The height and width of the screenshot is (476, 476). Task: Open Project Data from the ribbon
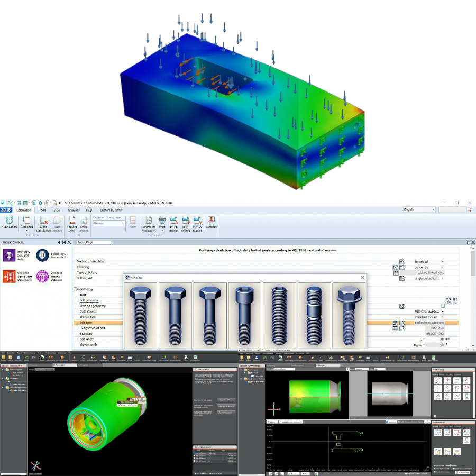72,224
